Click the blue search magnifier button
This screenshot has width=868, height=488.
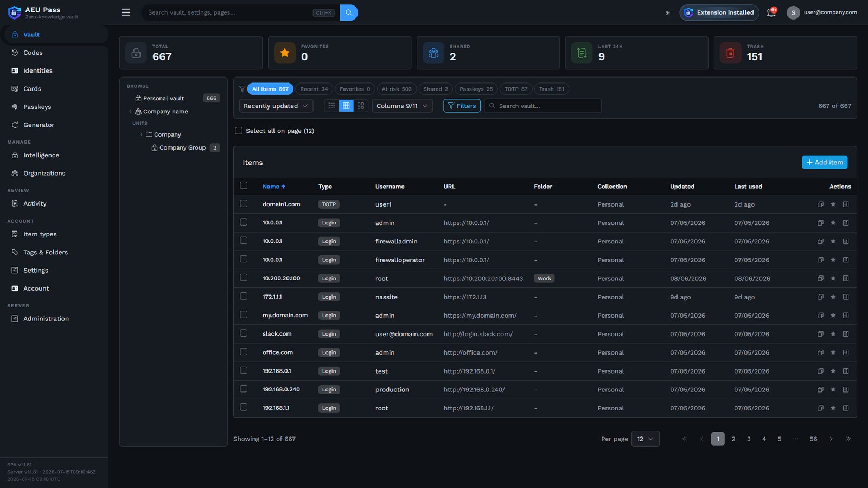tap(349, 12)
